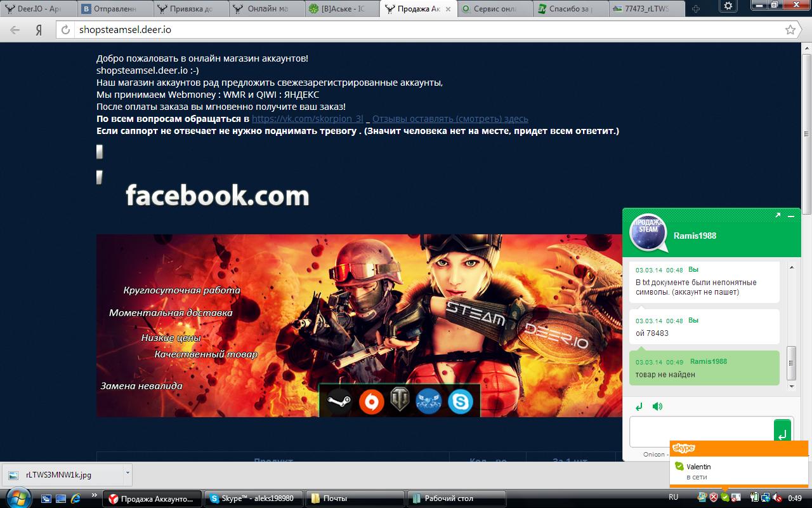Expand download item options arrow
Image resolution: width=812 pixels, height=508 pixels.
[128, 473]
